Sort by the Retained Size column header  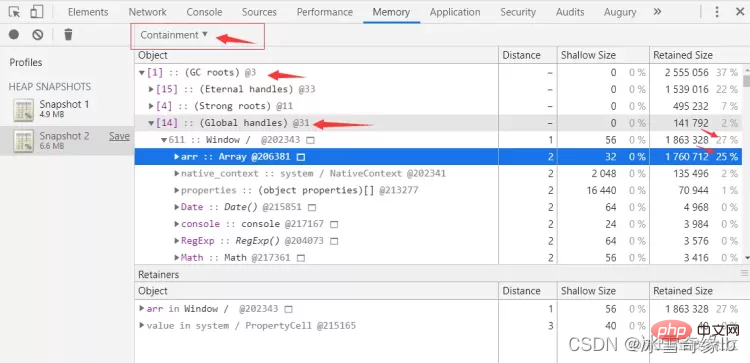tap(696, 55)
